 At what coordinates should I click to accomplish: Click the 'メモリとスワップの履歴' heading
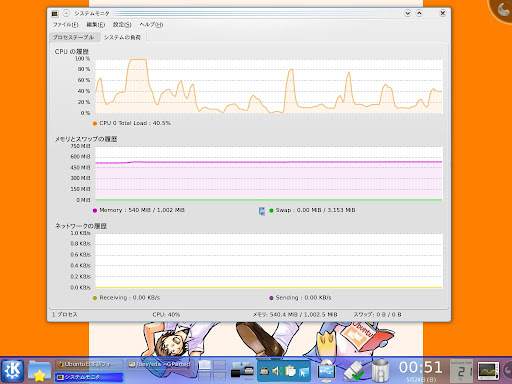tap(86, 139)
